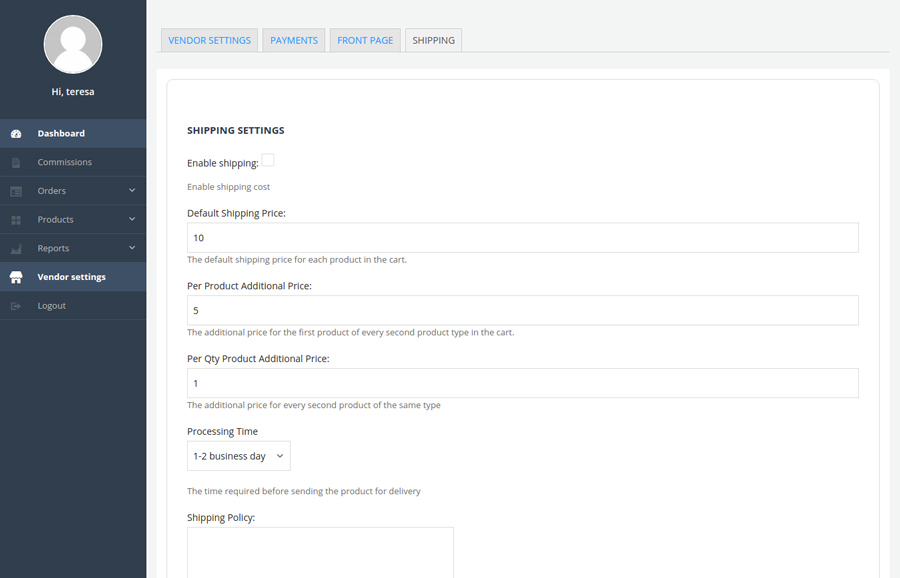Focus the Default Shipping Price field
The height and width of the screenshot is (578, 900).
(x=522, y=238)
